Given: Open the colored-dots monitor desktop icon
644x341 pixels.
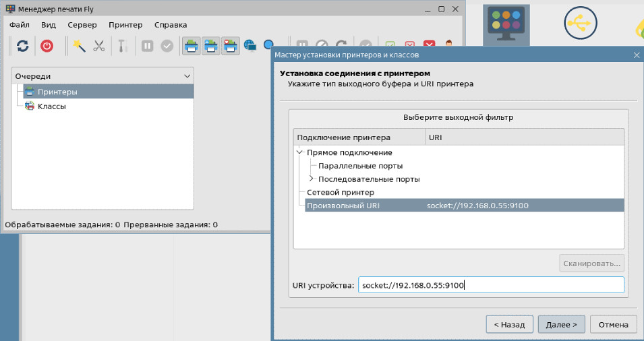Looking at the screenshot, I should (510, 23).
